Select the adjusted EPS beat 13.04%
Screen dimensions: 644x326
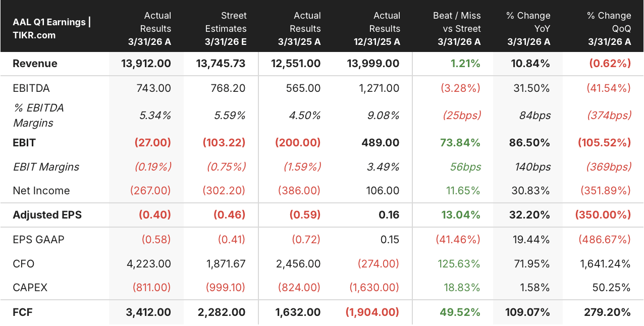pos(461,215)
